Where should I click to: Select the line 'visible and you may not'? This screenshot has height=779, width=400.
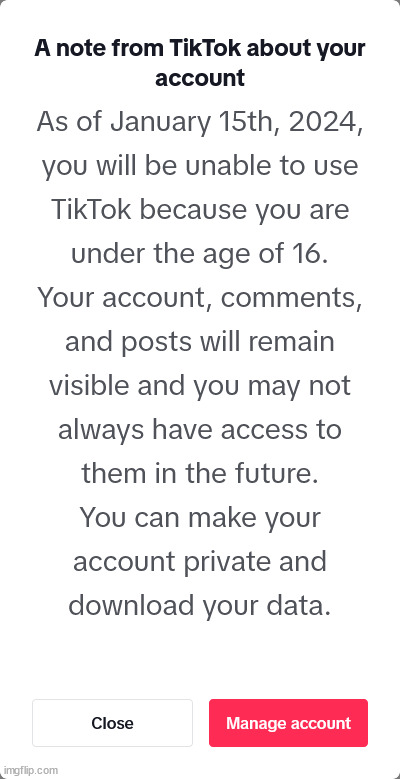200,386
